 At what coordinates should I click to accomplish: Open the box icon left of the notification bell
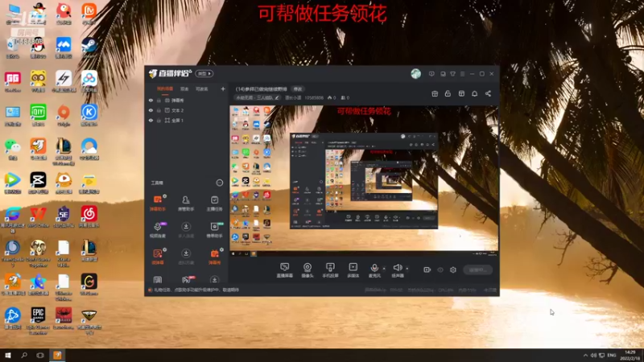coord(461,93)
